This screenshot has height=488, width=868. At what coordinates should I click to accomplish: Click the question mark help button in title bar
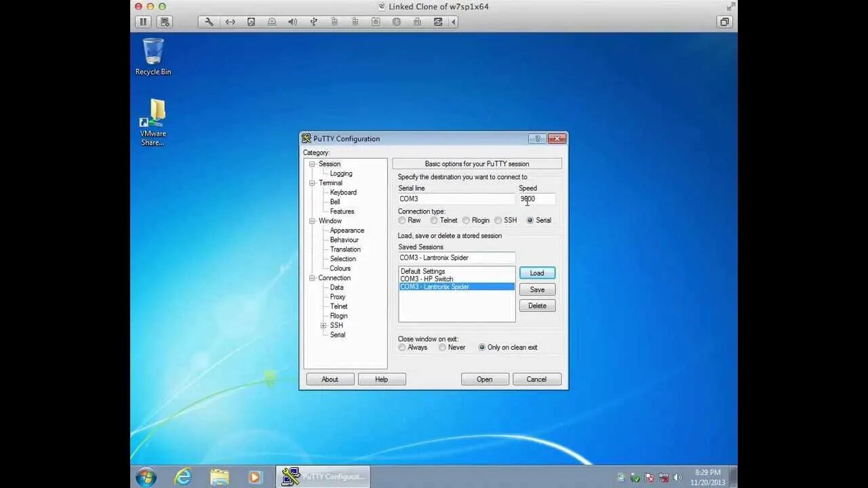tap(536, 138)
